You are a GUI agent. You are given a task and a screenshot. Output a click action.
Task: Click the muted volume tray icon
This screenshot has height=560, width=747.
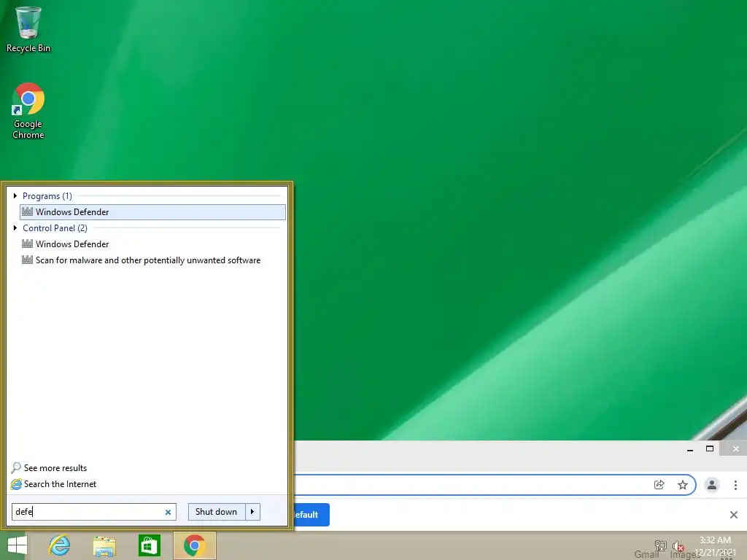(x=678, y=546)
